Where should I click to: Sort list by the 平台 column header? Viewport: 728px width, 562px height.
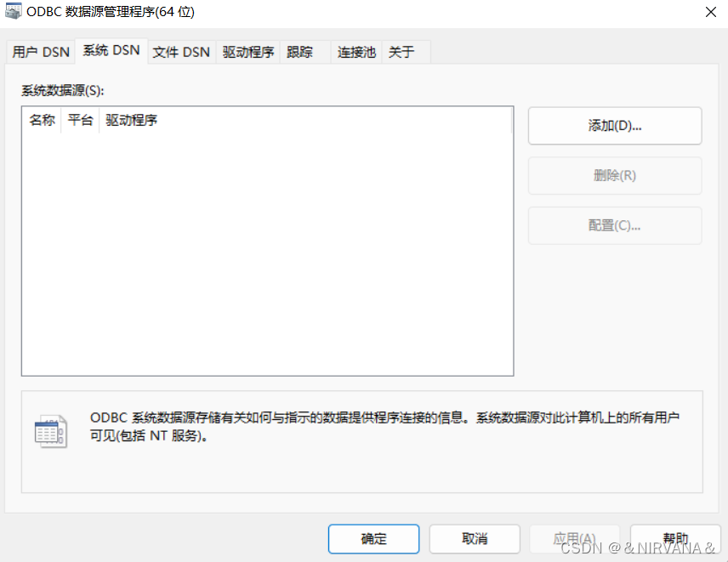pyautogui.click(x=81, y=120)
